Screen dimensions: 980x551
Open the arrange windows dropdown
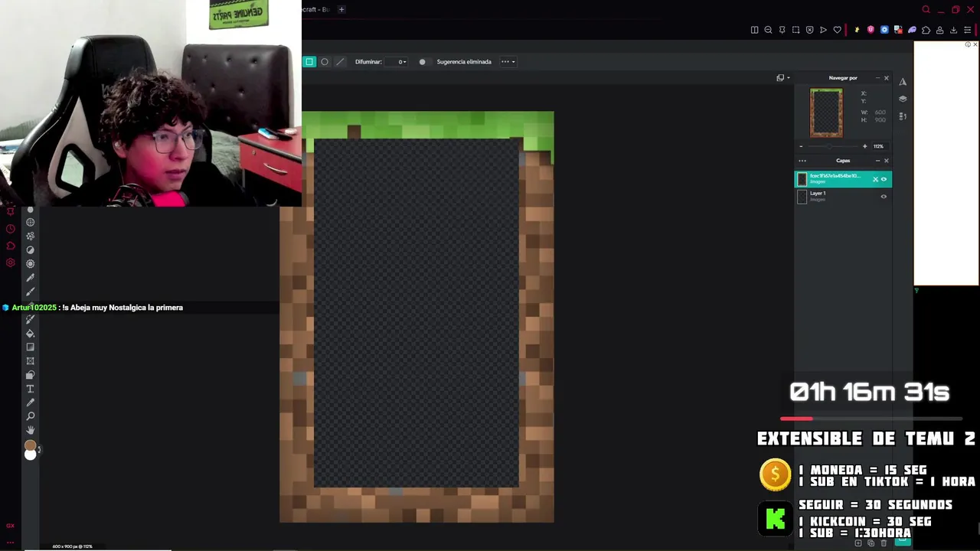782,77
